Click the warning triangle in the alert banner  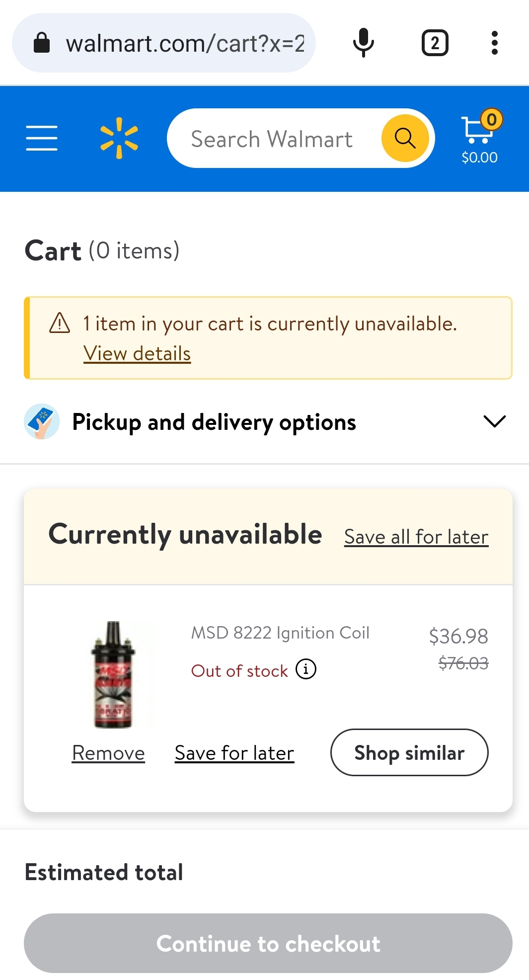click(59, 324)
